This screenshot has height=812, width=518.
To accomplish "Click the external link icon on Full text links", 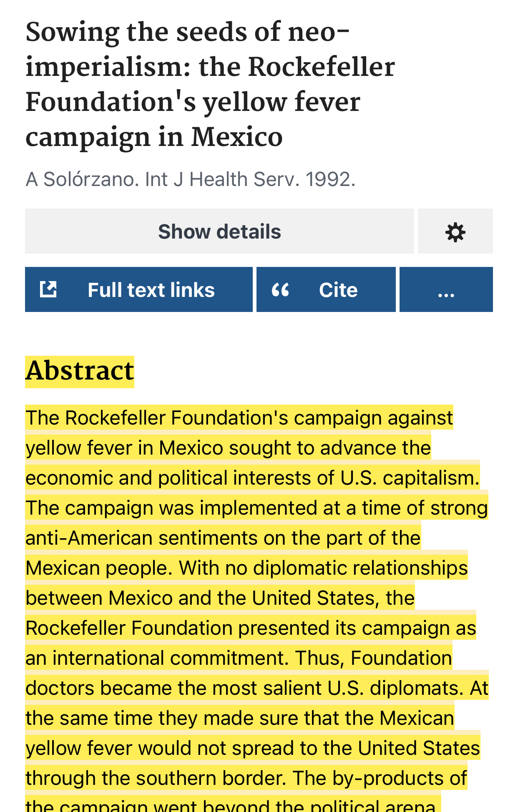I will (x=48, y=289).
